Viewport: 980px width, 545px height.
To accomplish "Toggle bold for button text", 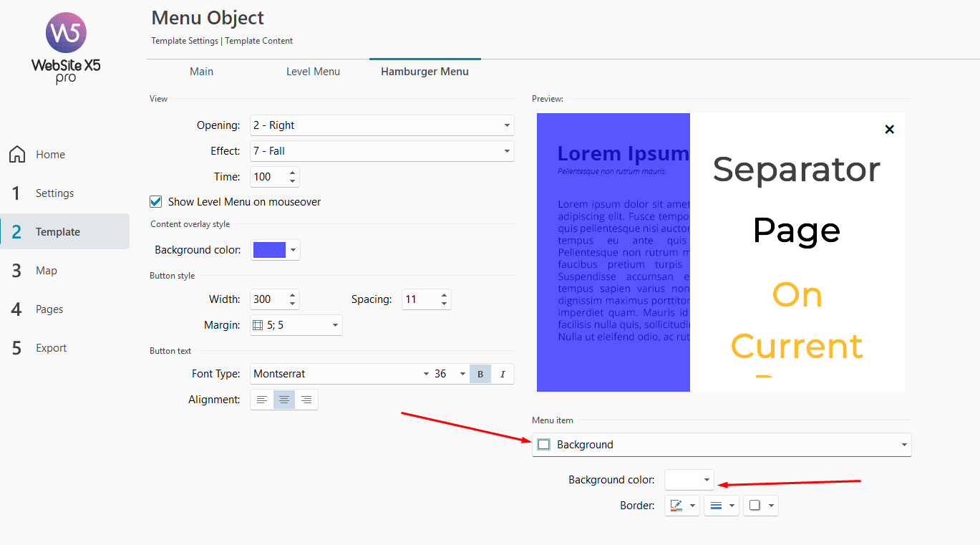I will (480, 374).
